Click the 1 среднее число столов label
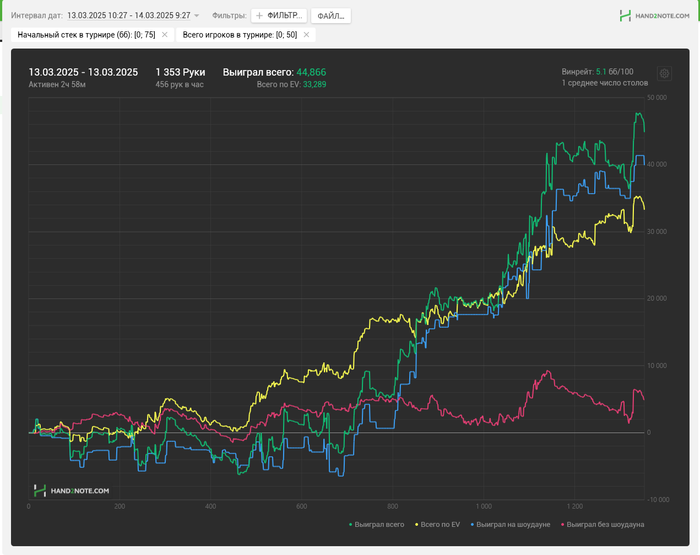Viewport: 700px width, 555px height. 605,83
